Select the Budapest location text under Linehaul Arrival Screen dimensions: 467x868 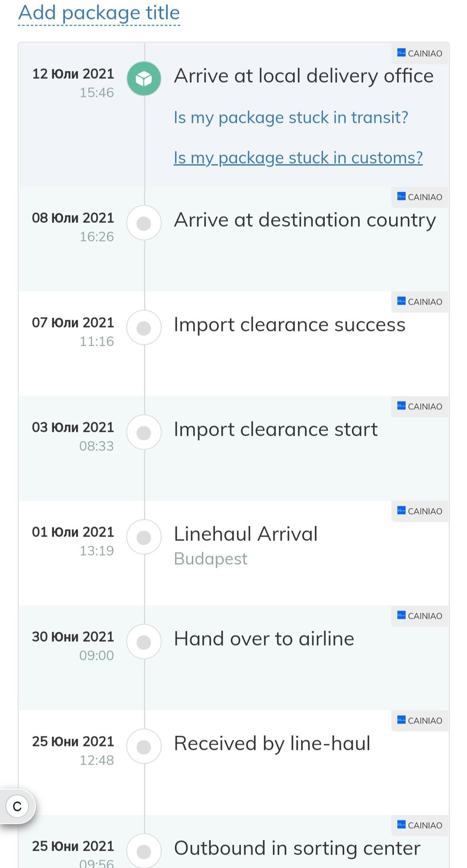click(211, 559)
